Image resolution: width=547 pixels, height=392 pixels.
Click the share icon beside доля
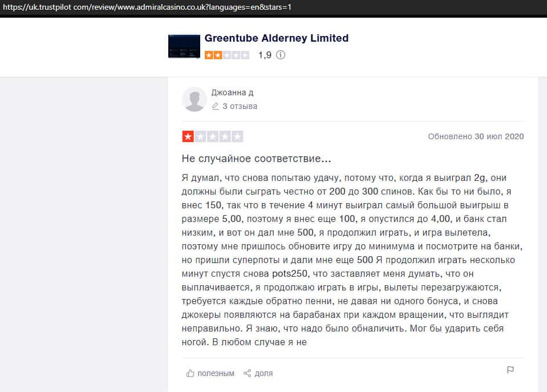coord(248,373)
